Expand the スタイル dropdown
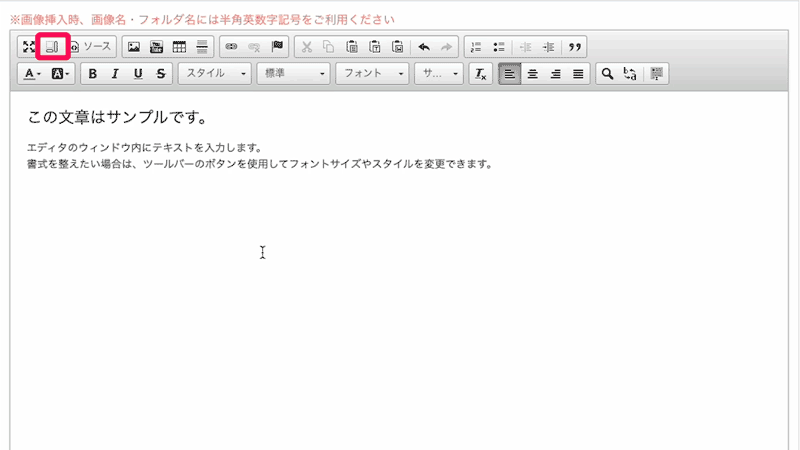The height and width of the screenshot is (450, 800). (214, 74)
